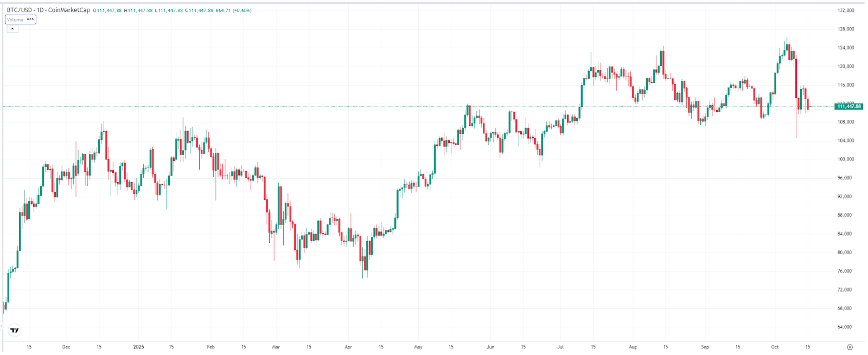Click the CoinMarketCap data source label
This screenshot has width=868, height=355.
[70, 9]
